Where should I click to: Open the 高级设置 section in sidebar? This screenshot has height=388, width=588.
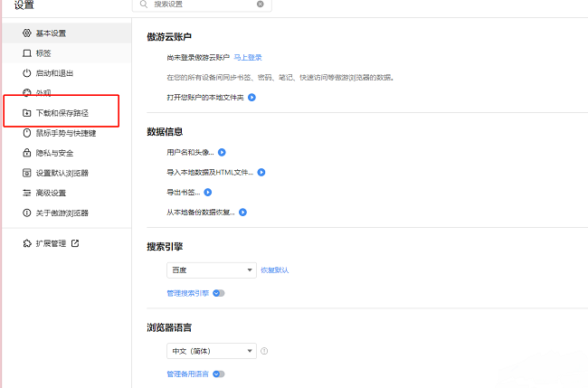(x=51, y=193)
